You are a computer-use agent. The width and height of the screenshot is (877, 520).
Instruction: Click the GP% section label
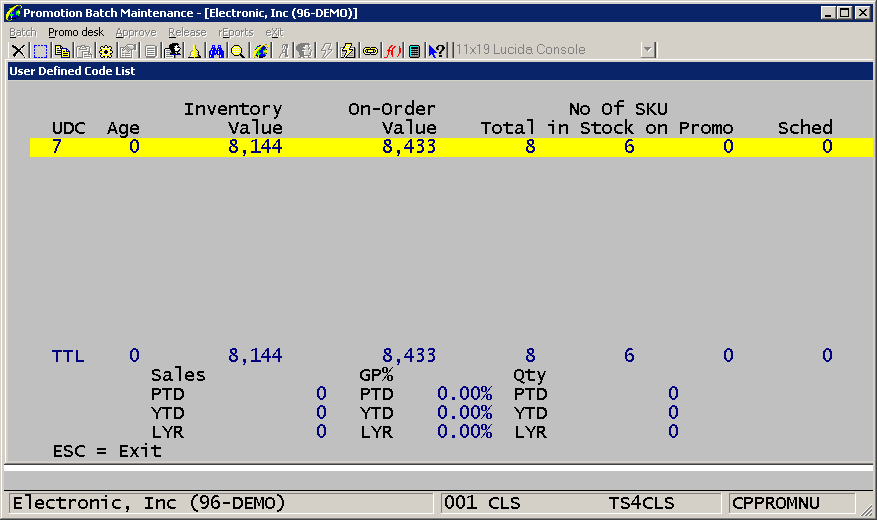(x=376, y=375)
